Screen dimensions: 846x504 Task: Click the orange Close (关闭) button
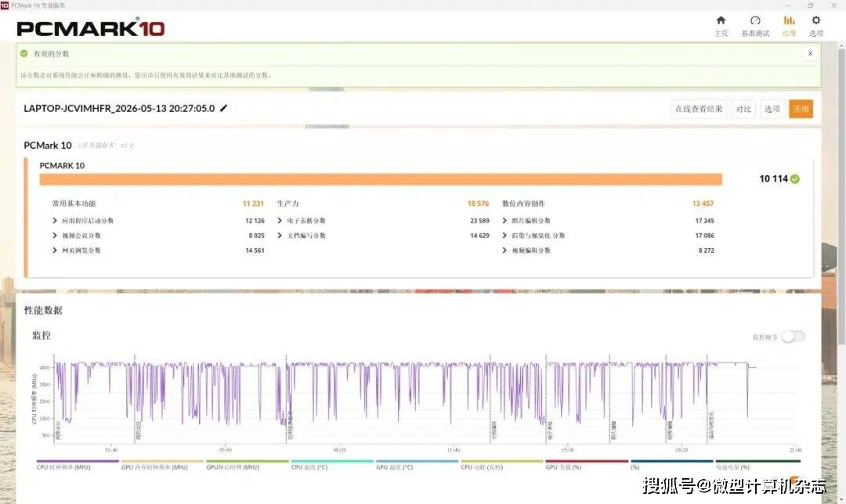801,109
